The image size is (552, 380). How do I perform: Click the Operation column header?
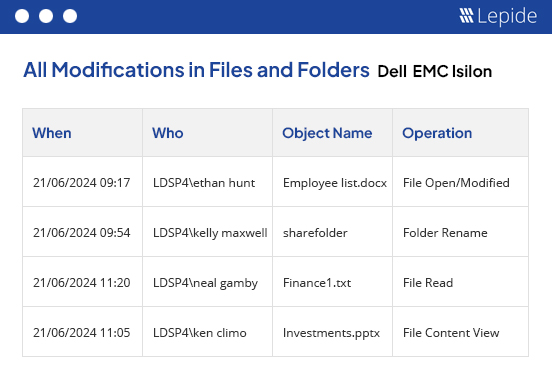tap(437, 133)
